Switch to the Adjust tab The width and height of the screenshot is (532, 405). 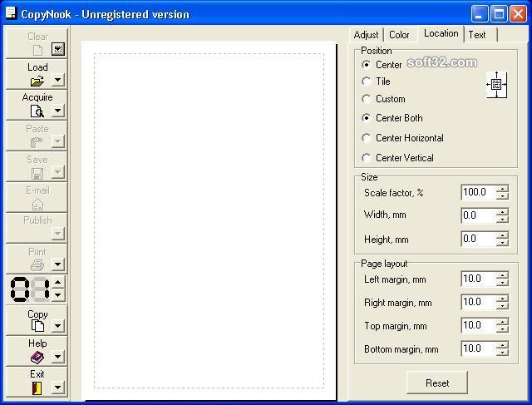(x=366, y=35)
